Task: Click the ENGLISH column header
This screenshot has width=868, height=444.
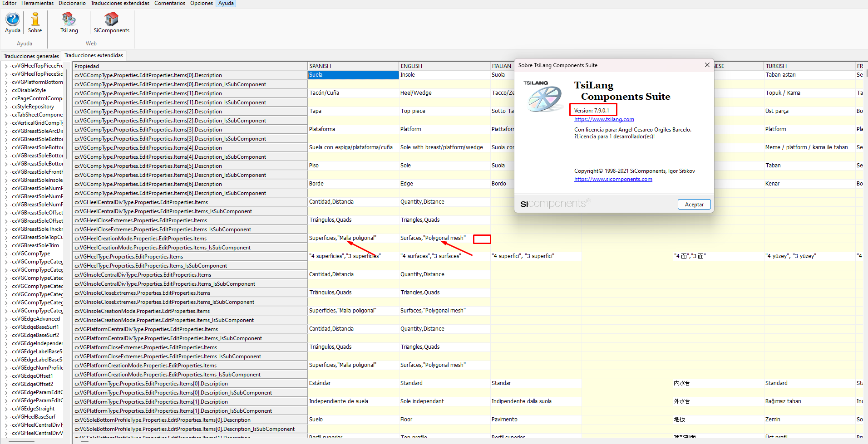Action: pyautogui.click(x=444, y=66)
